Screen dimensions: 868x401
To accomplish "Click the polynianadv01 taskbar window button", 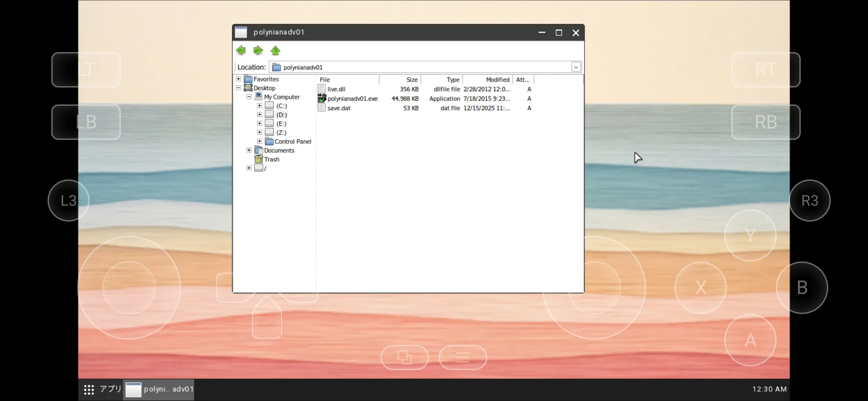I will [160, 389].
